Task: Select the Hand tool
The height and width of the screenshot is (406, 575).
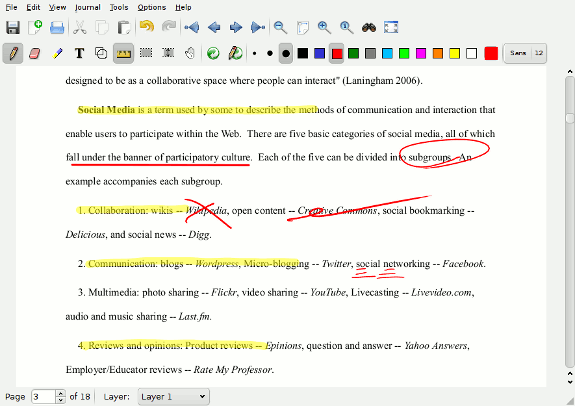Action: point(190,54)
